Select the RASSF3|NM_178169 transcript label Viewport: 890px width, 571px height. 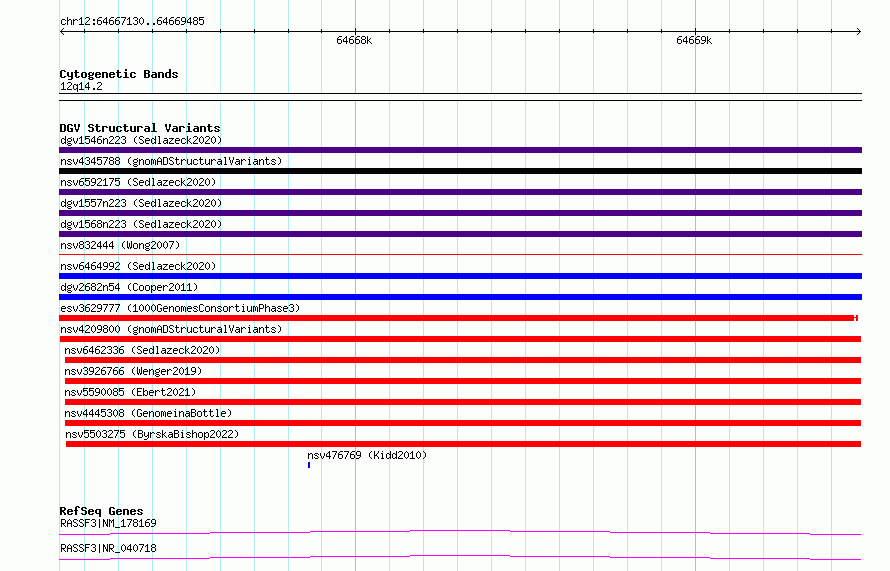pos(108,523)
